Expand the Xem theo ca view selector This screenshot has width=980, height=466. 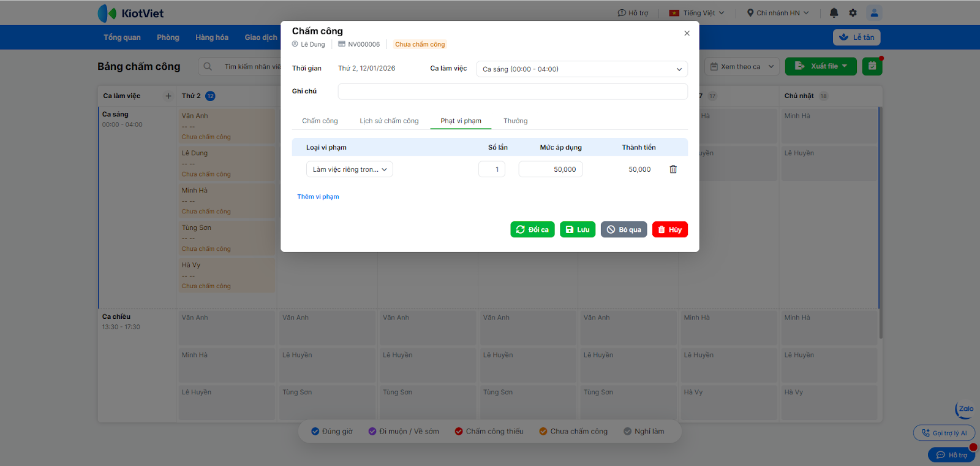[x=742, y=66]
